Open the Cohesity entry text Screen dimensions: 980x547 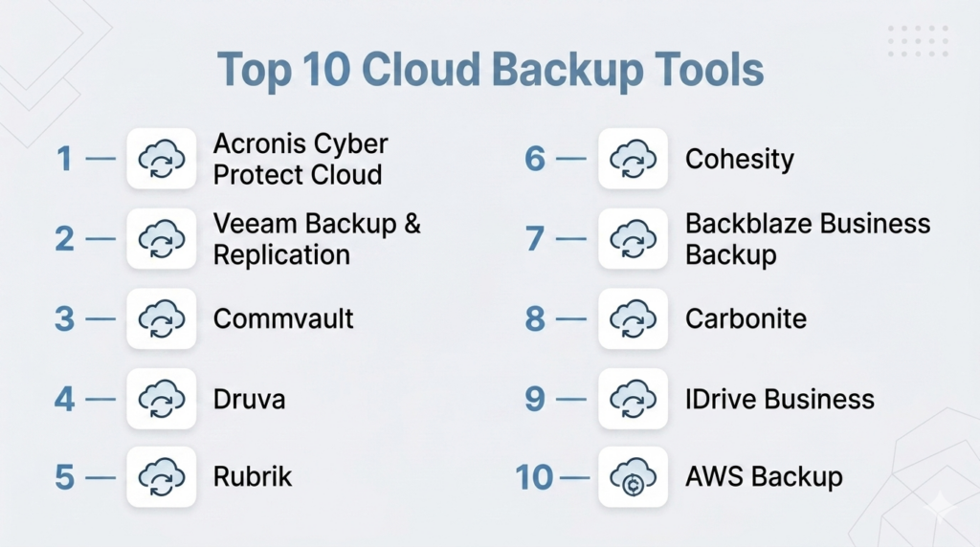click(x=739, y=159)
